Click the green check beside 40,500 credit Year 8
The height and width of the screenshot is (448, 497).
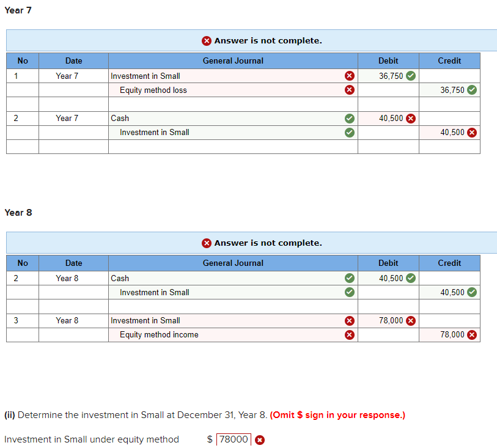471,292
